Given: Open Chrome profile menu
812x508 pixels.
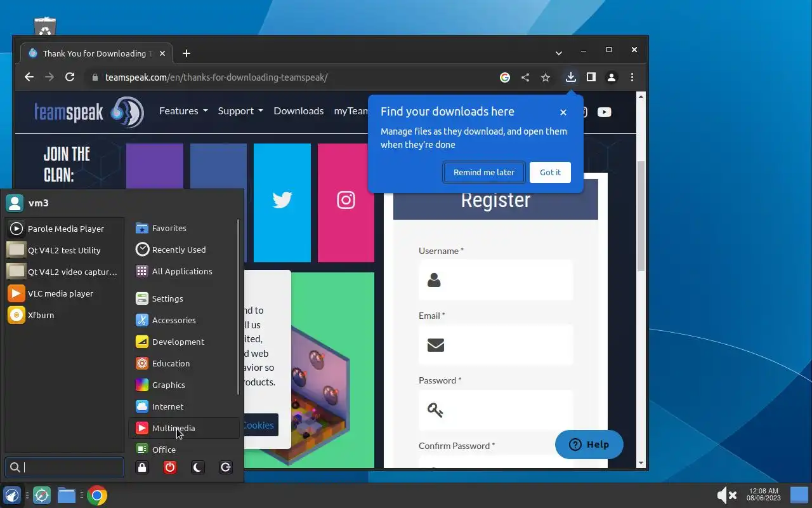Looking at the screenshot, I should [612, 77].
